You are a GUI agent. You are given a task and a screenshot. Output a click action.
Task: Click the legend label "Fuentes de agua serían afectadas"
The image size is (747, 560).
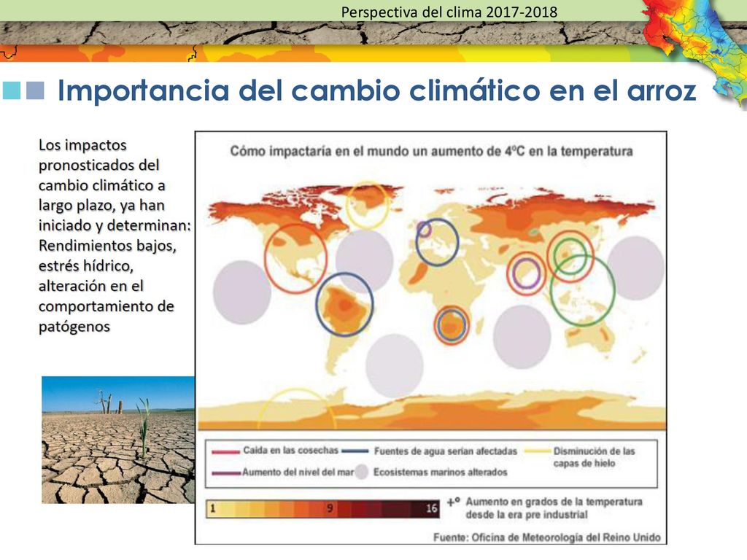446,451
